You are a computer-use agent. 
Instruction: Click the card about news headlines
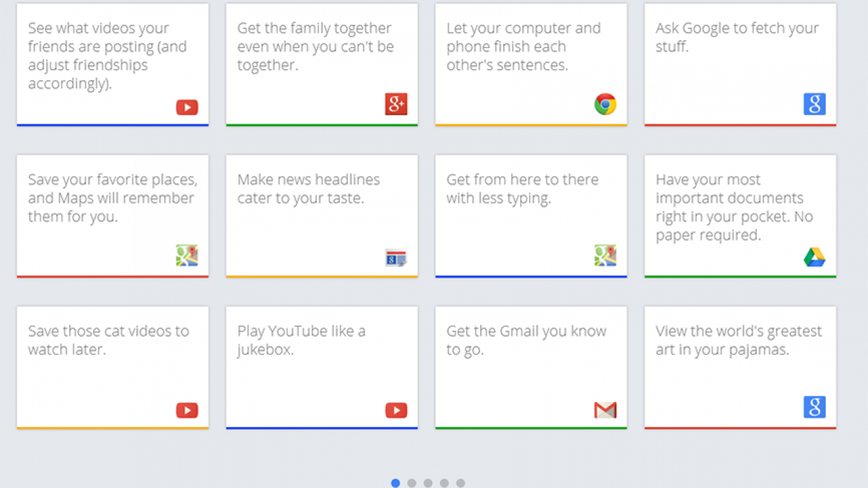coord(321,216)
